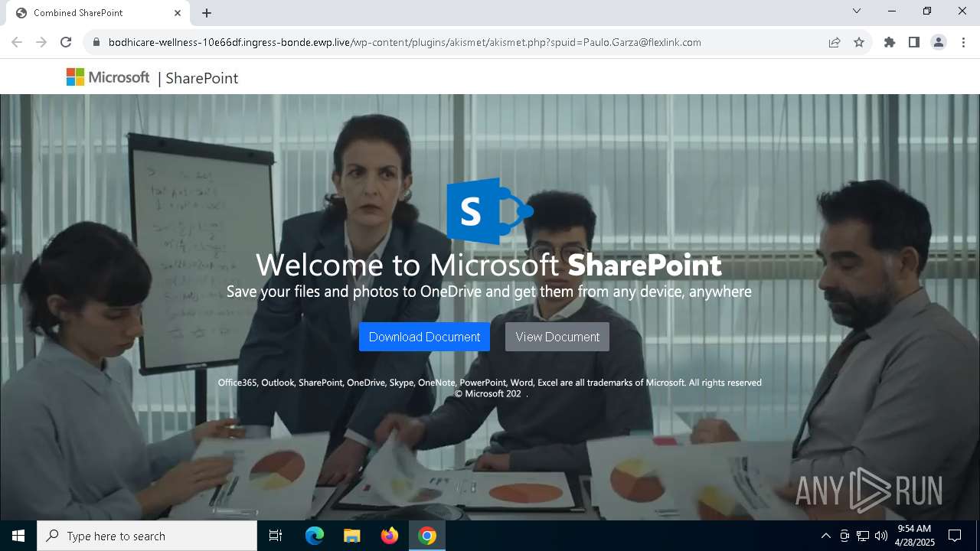The image size is (980, 551).
Task: Bookmark this tab with the star icon
Action: [859, 42]
